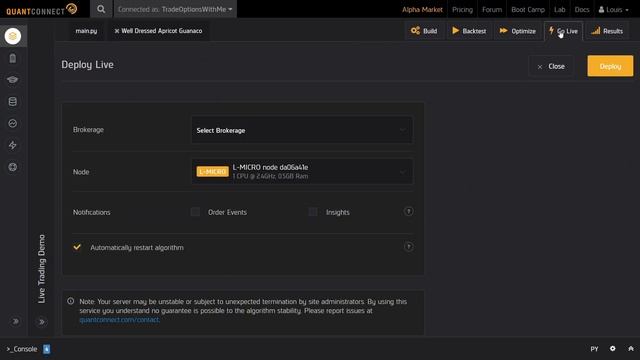
Task: Go to Pricing page
Action: [462, 9]
